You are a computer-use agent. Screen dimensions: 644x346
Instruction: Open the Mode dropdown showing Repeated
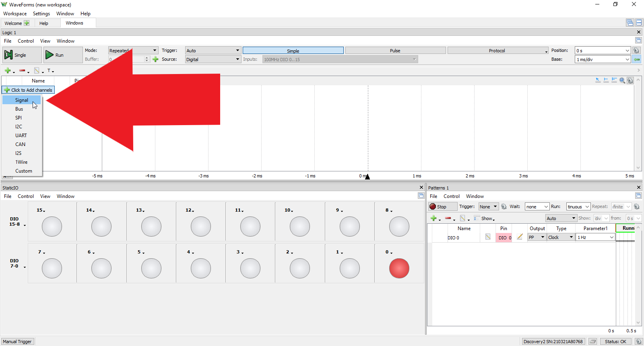point(133,50)
